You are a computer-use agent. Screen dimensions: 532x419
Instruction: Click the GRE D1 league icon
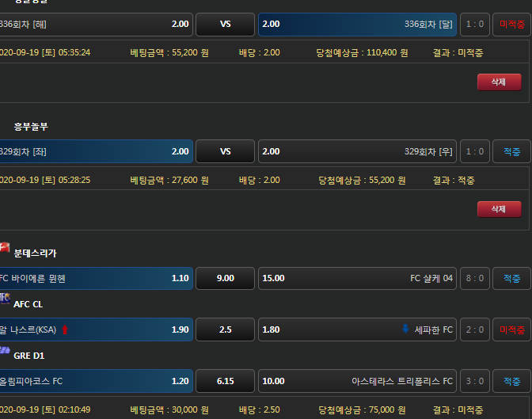[5, 350]
